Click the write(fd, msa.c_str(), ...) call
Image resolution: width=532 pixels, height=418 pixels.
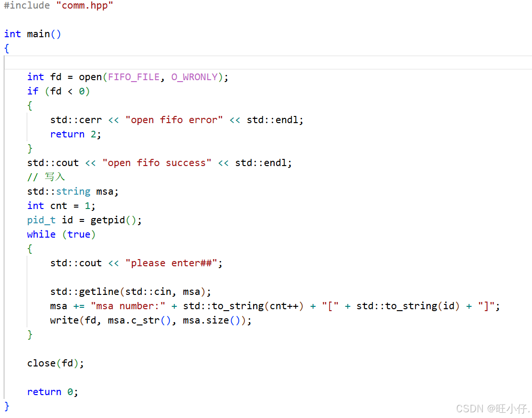click(151, 321)
